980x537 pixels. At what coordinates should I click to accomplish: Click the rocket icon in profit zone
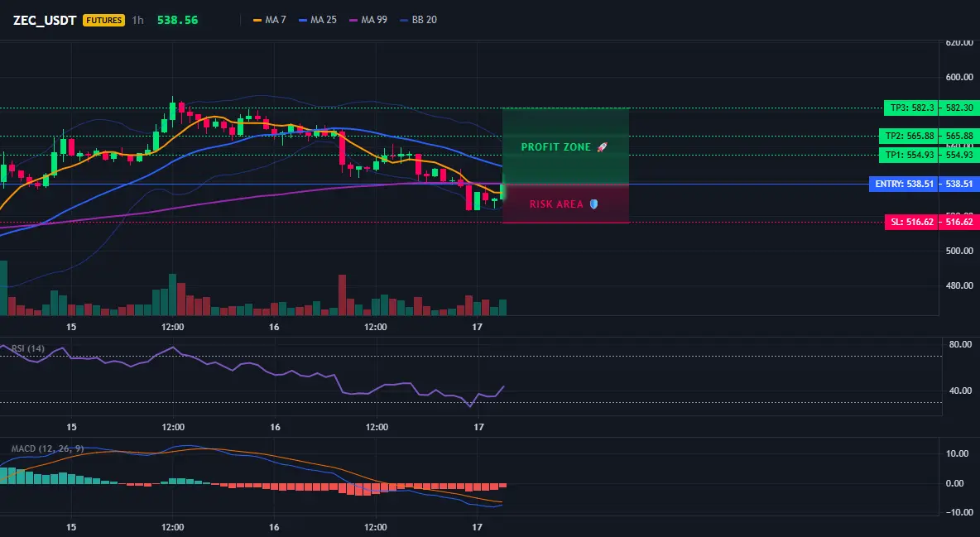tap(602, 147)
